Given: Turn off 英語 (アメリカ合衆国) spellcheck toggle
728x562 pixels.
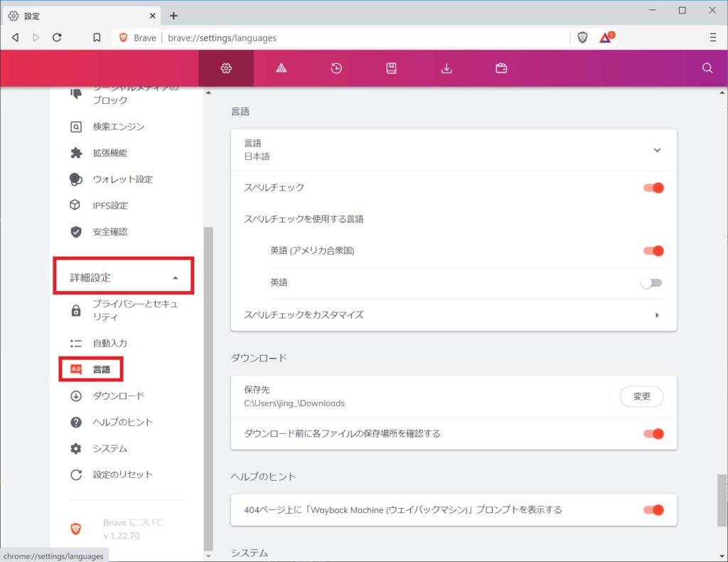Looking at the screenshot, I should [x=653, y=250].
